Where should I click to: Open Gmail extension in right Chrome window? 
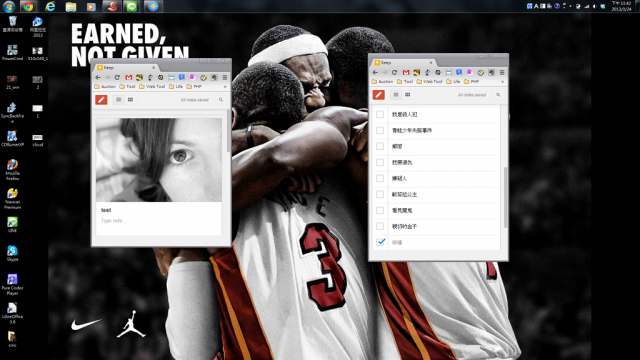click(406, 72)
